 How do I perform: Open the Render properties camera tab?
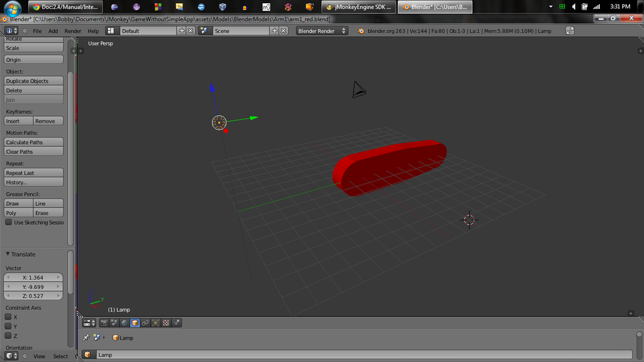[x=104, y=323]
